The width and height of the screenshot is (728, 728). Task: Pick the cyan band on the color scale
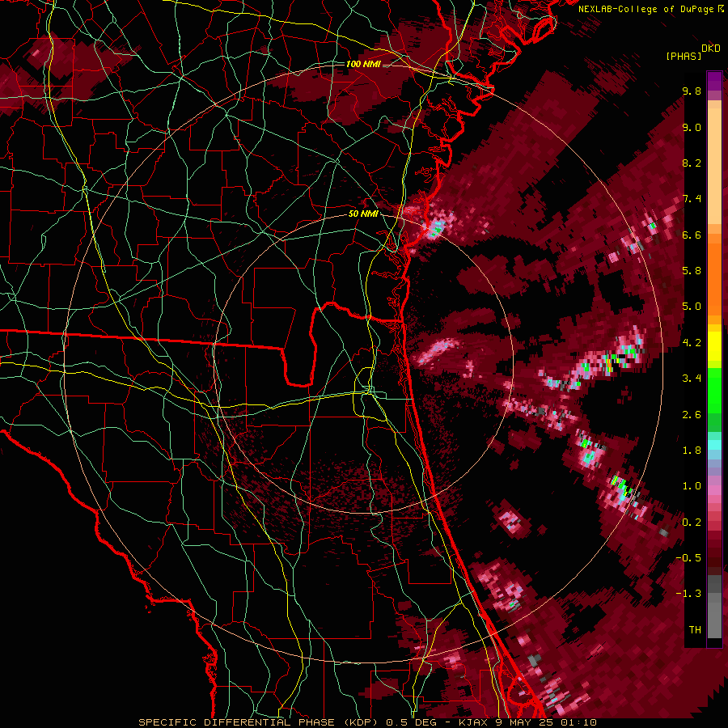point(714,445)
